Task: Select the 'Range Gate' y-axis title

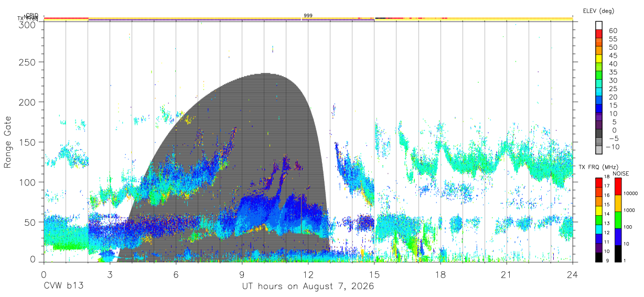Action: click(8, 143)
